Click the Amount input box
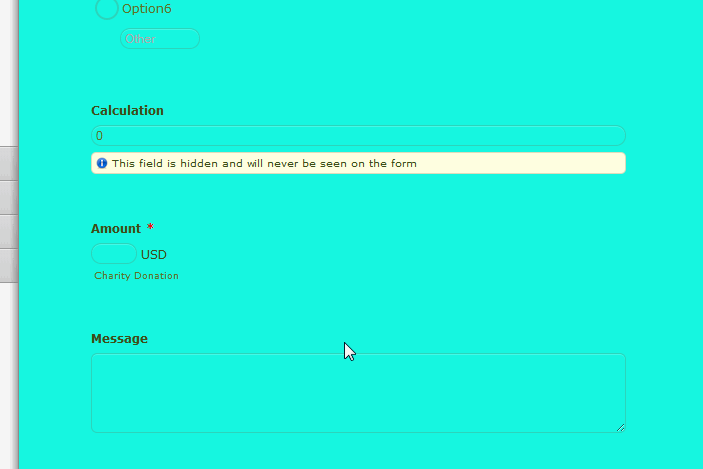The image size is (703, 469). coord(114,254)
